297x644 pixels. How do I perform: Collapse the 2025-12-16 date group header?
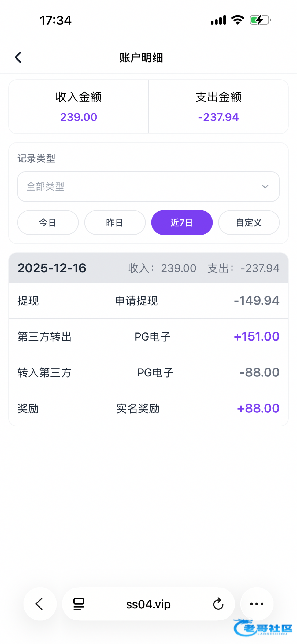coord(148,268)
